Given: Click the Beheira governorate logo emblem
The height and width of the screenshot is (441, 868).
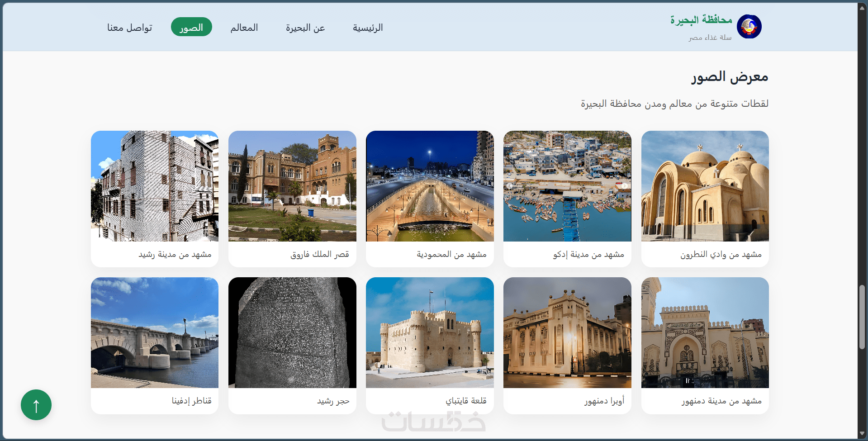Looking at the screenshot, I should (x=749, y=26).
